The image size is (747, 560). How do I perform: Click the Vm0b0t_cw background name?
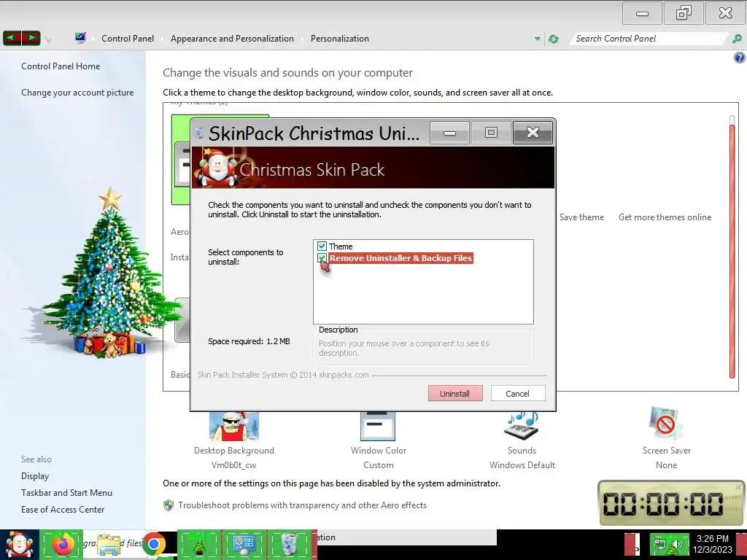[x=234, y=465]
